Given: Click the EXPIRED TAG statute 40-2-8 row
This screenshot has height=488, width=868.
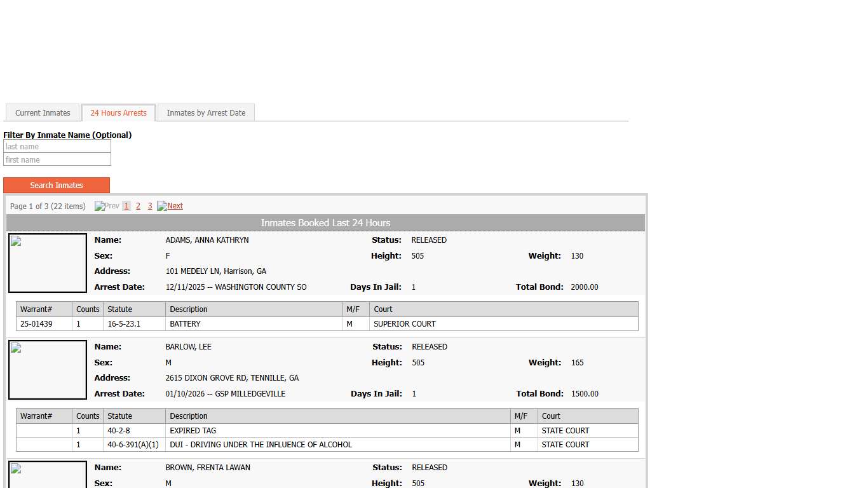Looking at the screenshot, I should click(193, 430).
